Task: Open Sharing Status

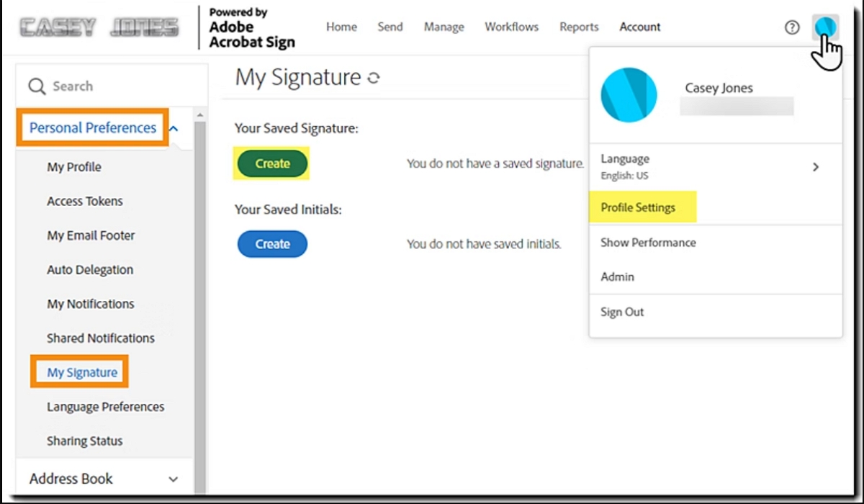Action: click(85, 441)
